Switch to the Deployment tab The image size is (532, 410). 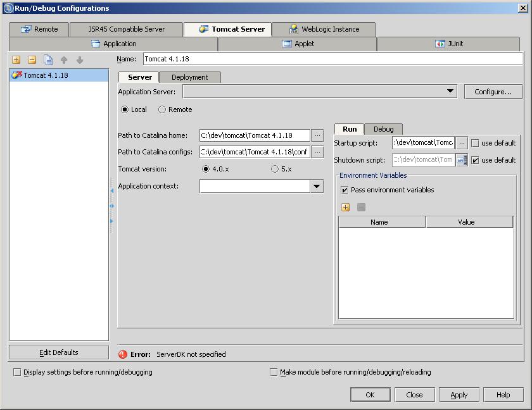pyautogui.click(x=189, y=77)
